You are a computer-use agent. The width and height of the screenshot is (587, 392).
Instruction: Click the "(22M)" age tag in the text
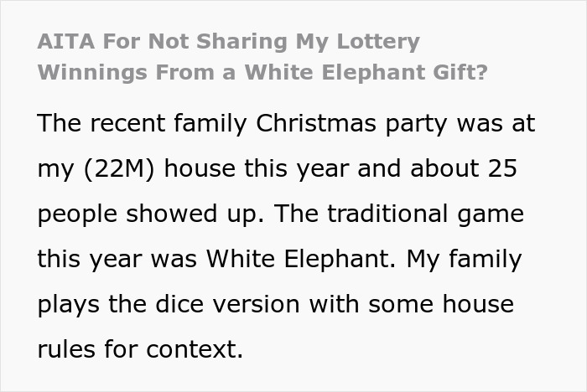(119, 169)
